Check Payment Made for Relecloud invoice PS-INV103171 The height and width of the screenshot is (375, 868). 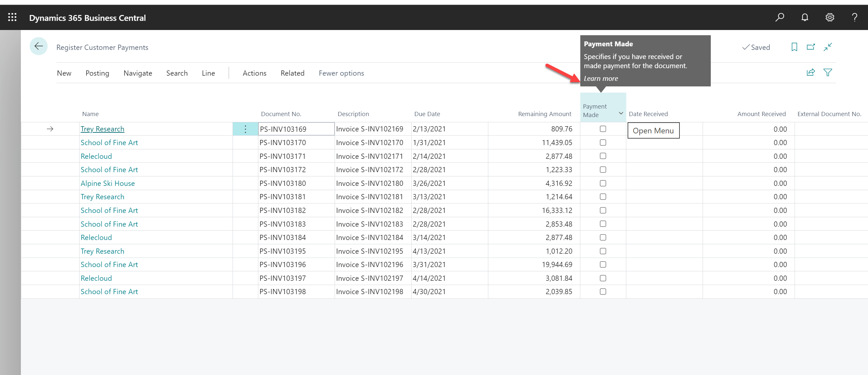603,156
